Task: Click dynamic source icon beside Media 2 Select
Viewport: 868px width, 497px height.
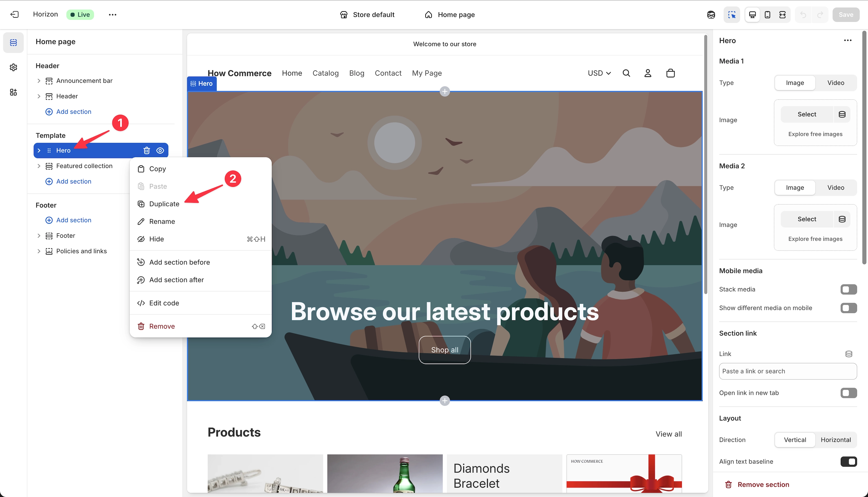Action: click(x=842, y=219)
